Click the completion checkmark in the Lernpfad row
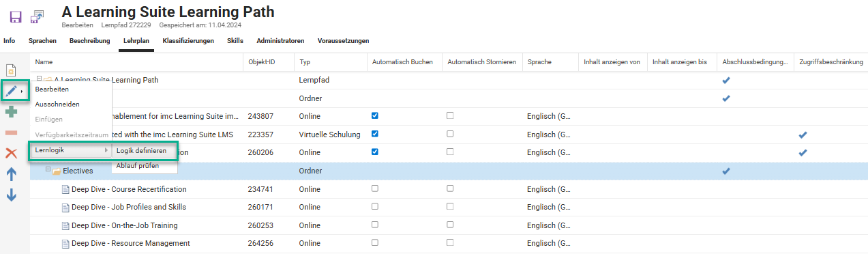Viewport: 868px width, 254px height. tap(726, 80)
